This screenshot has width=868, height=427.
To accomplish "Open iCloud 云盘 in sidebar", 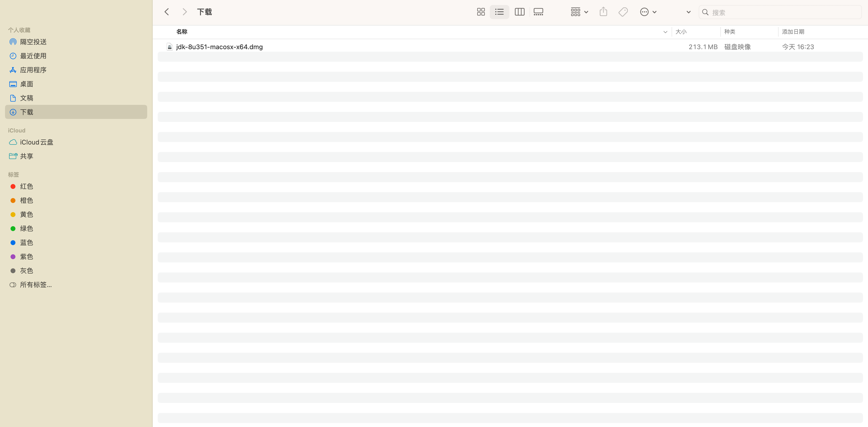I will click(x=76, y=142).
